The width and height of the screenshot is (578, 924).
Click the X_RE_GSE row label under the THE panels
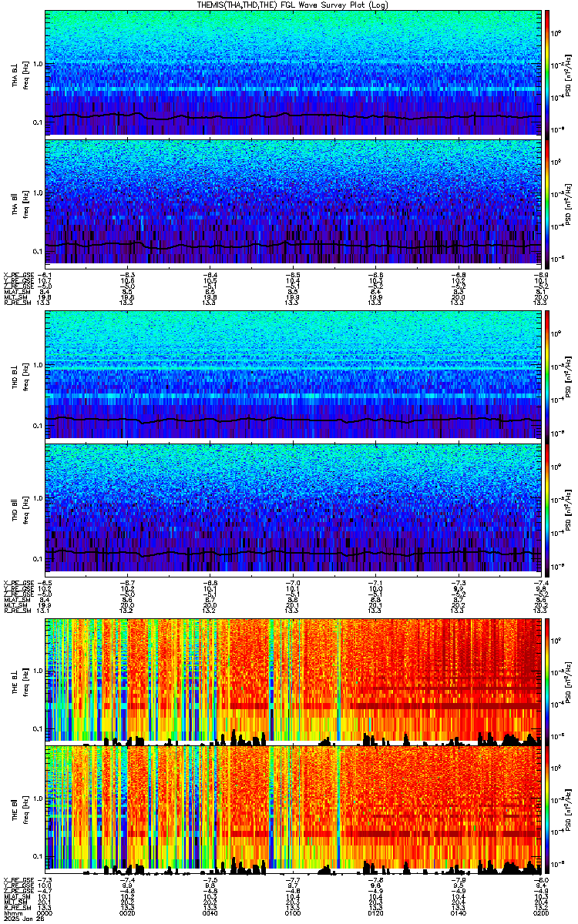point(18,879)
